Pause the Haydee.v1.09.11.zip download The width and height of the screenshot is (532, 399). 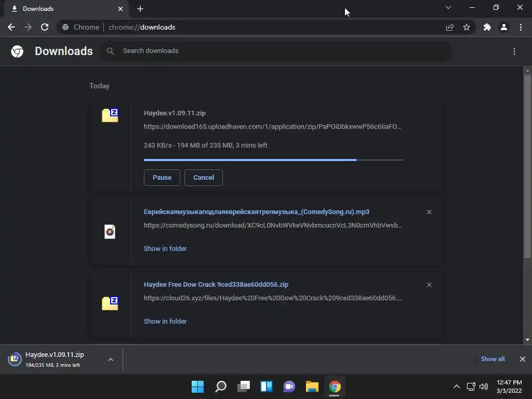pos(162,178)
